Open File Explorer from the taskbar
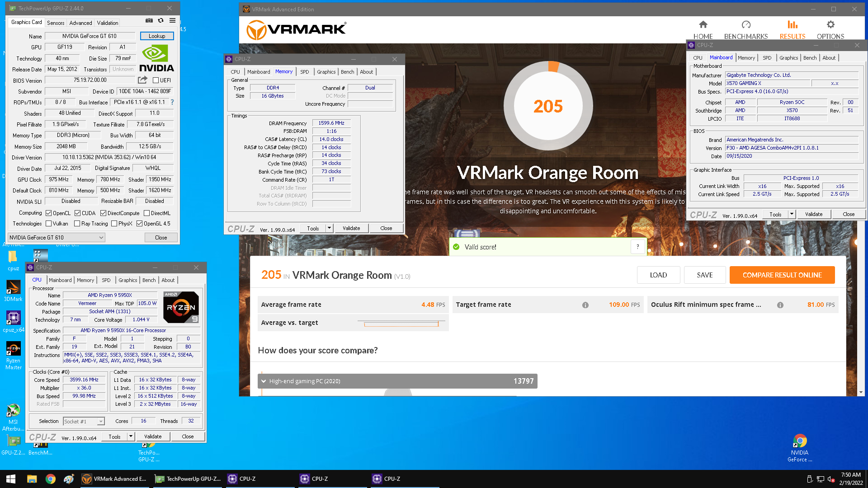Screen dimensions: 868x488 click(x=32, y=479)
